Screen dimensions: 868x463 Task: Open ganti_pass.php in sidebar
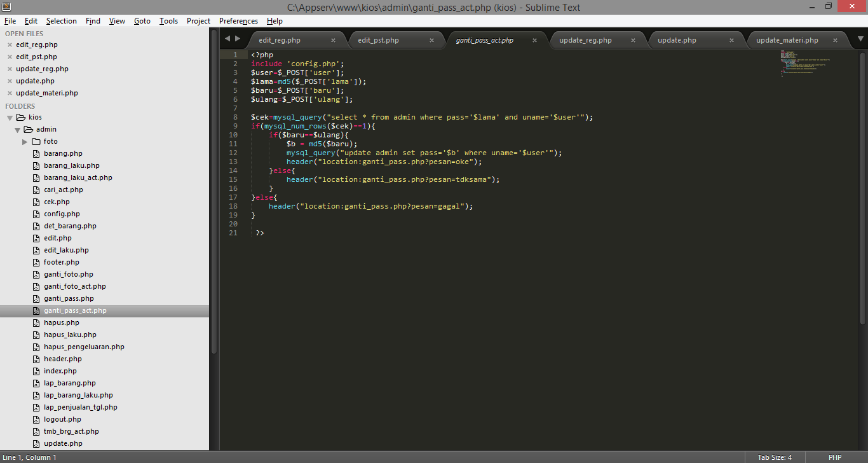[69, 299]
